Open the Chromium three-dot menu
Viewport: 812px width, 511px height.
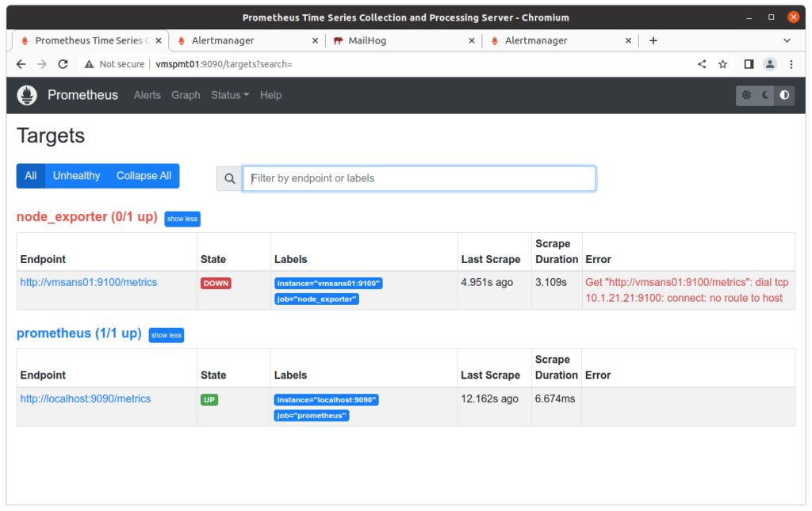791,64
